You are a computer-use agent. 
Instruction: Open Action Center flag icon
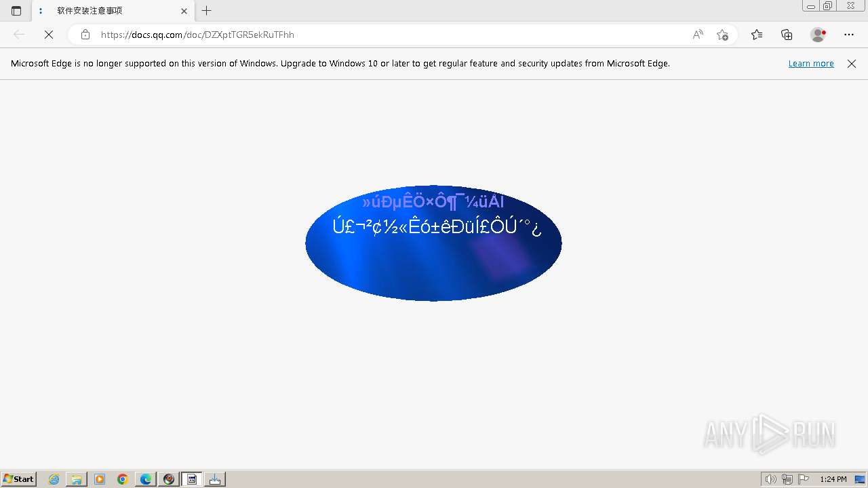[x=804, y=479]
